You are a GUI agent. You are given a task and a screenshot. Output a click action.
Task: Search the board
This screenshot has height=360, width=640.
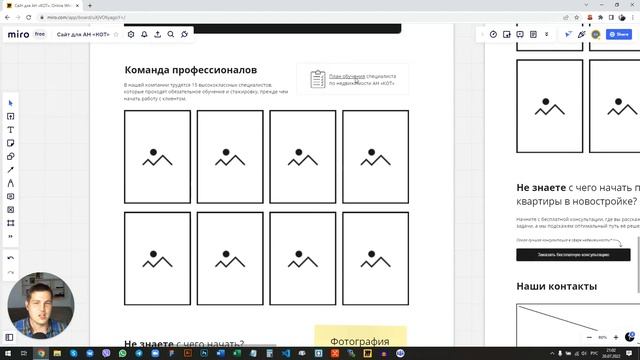click(171, 35)
